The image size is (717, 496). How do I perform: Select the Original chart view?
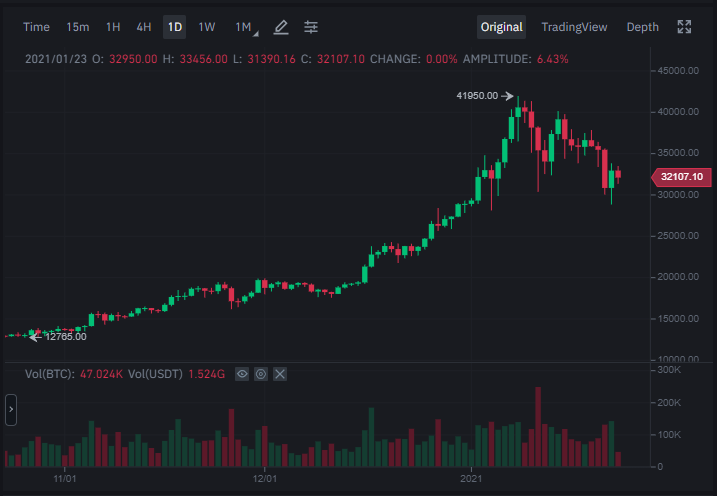point(502,27)
